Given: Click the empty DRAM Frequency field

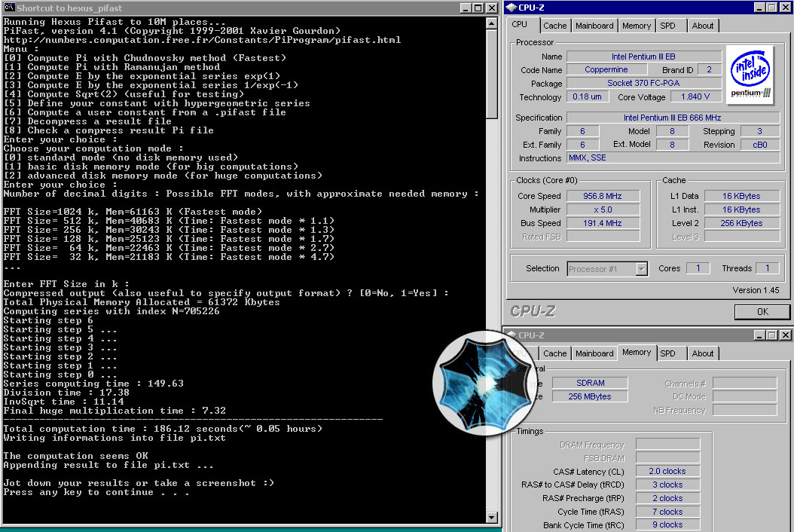Looking at the screenshot, I should (668, 444).
